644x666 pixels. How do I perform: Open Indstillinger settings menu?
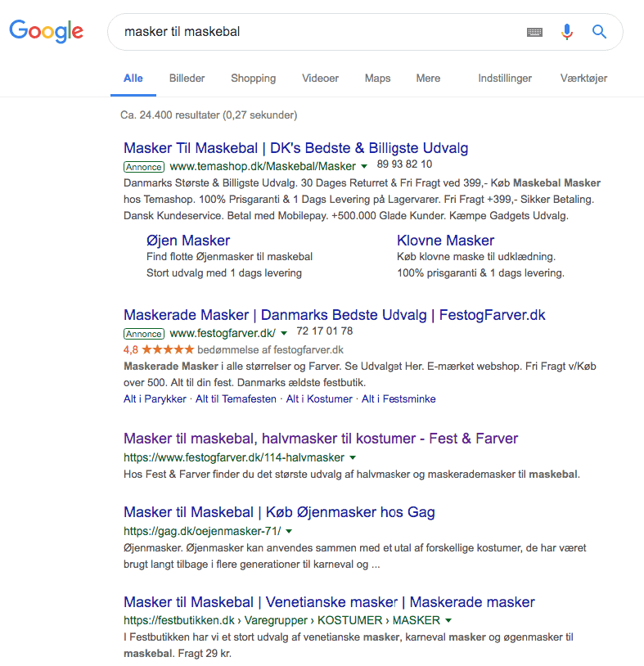point(505,79)
